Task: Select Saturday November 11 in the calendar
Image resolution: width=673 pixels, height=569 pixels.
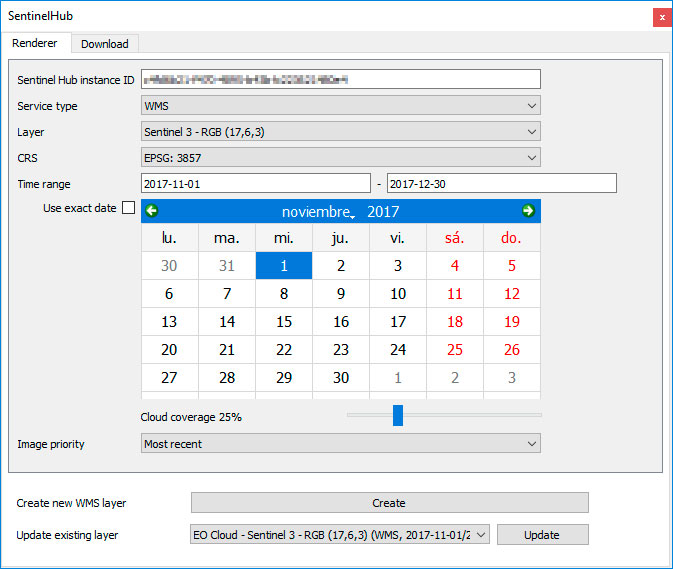Action: pyautogui.click(x=455, y=294)
